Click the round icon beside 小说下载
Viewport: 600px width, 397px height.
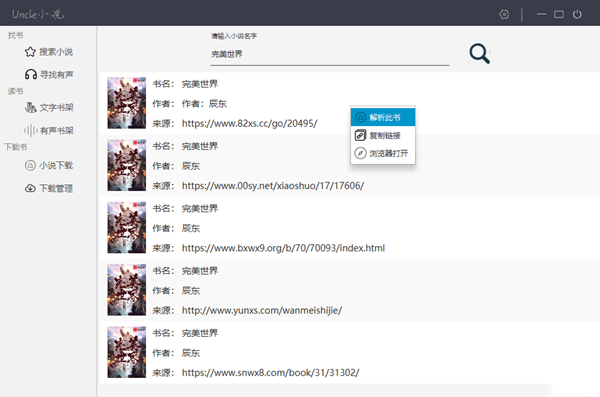click(x=30, y=165)
